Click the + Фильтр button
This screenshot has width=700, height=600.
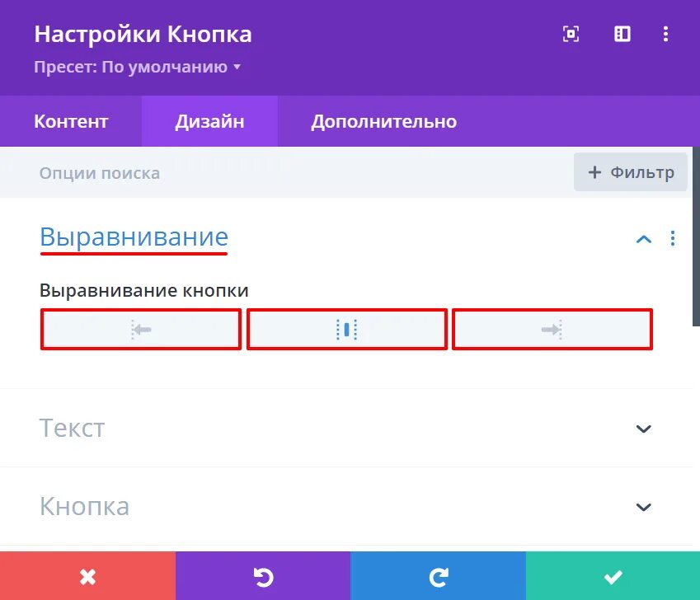point(631,172)
